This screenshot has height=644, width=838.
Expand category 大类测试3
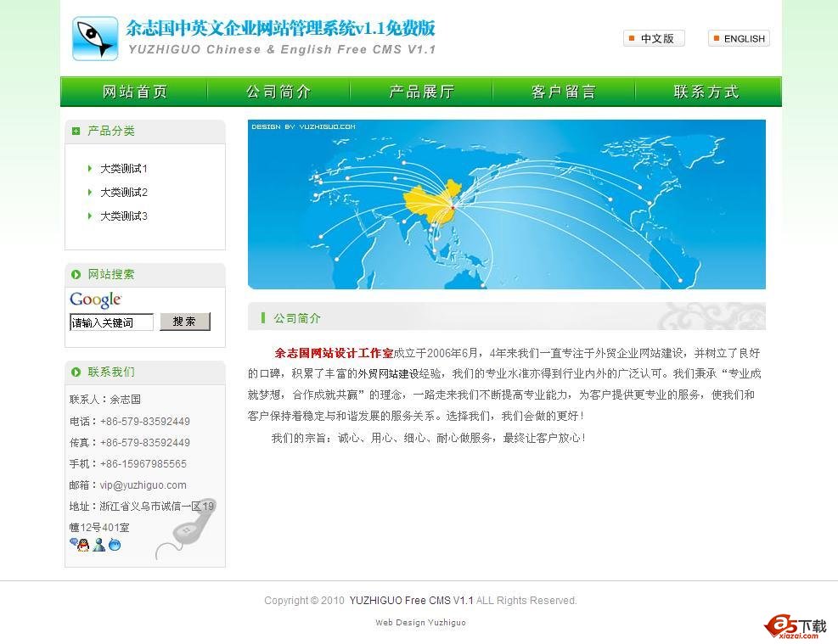coord(122,216)
